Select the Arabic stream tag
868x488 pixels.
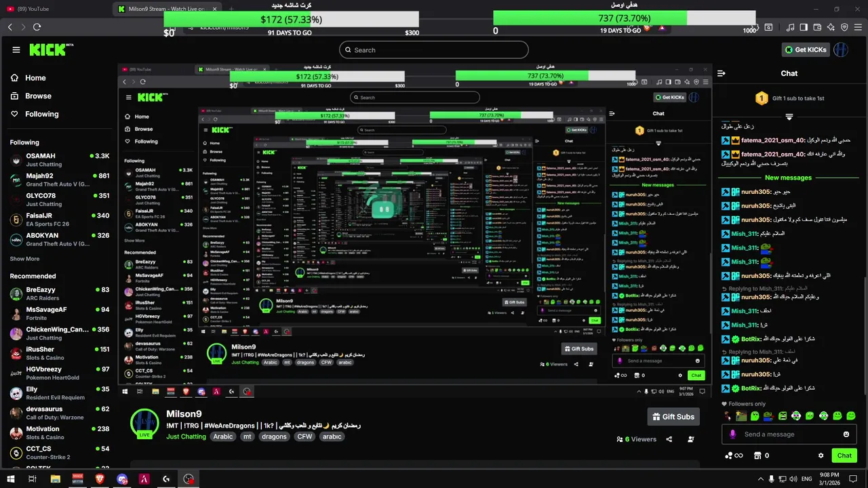pyautogui.click(x=223, y=436)
